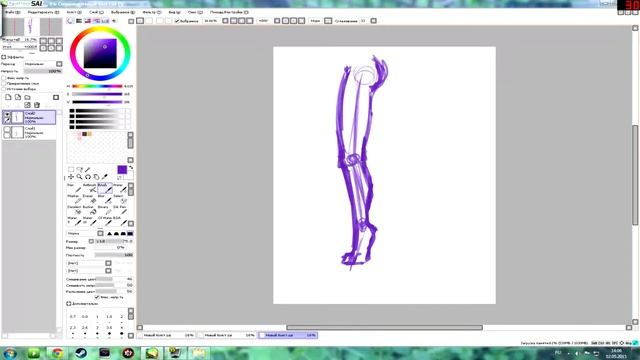The width and height of the screenshot is (640, 360).
Task: Select the zoom magnifier tool
Action: coord(80,177)
